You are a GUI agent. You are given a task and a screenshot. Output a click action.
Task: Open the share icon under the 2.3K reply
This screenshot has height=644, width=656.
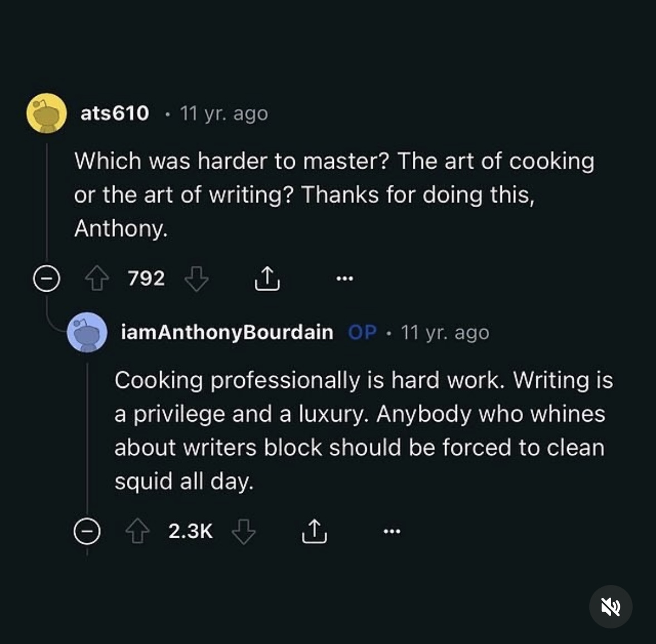pyautogui.click(x=314, y=530)
